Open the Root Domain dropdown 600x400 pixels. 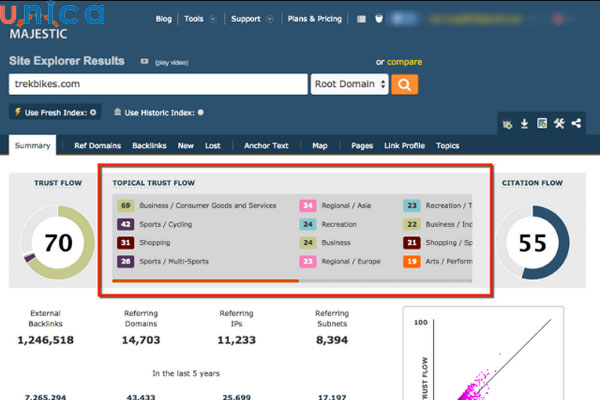(x=350, y=84)
